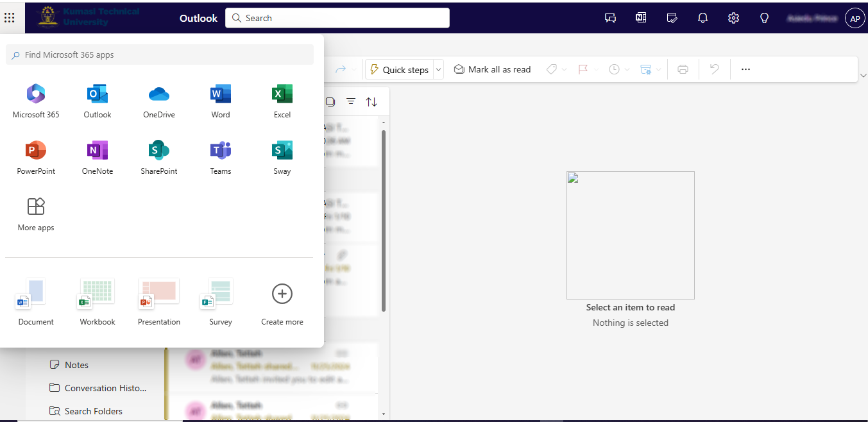Click the notifications bell icon
This screenshot has width=868, height=422.
702,18
